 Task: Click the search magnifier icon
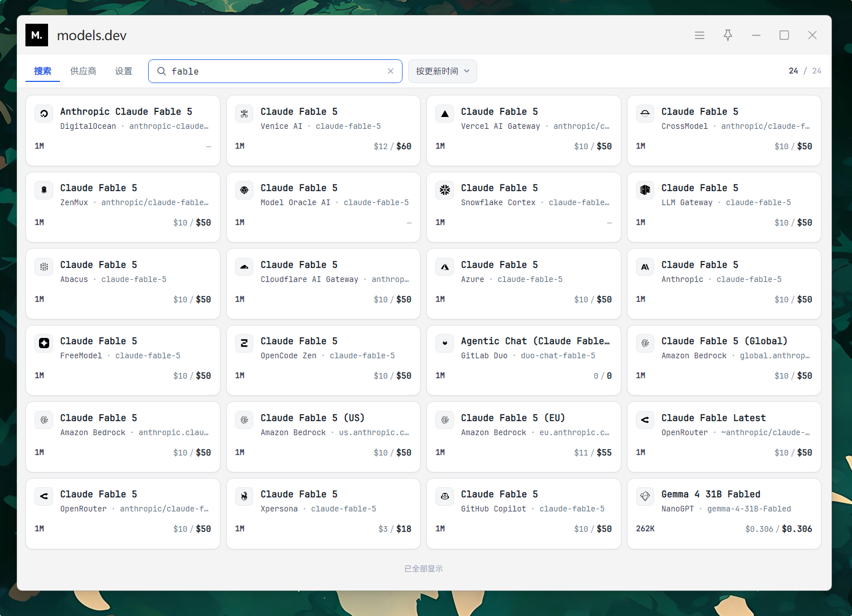(x=161, y=71)
